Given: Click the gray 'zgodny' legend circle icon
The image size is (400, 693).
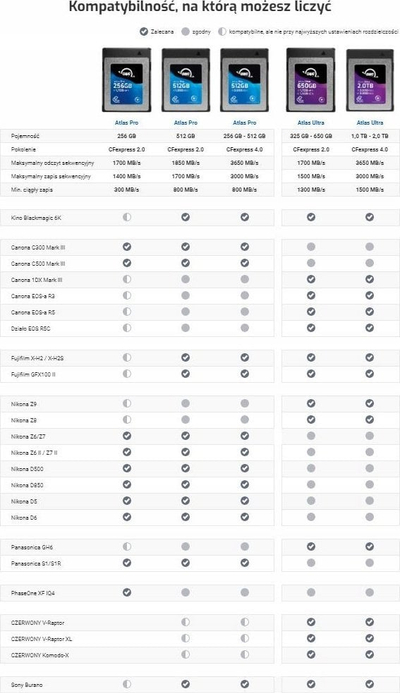Looking at the screenshot, I should [186, 32].
